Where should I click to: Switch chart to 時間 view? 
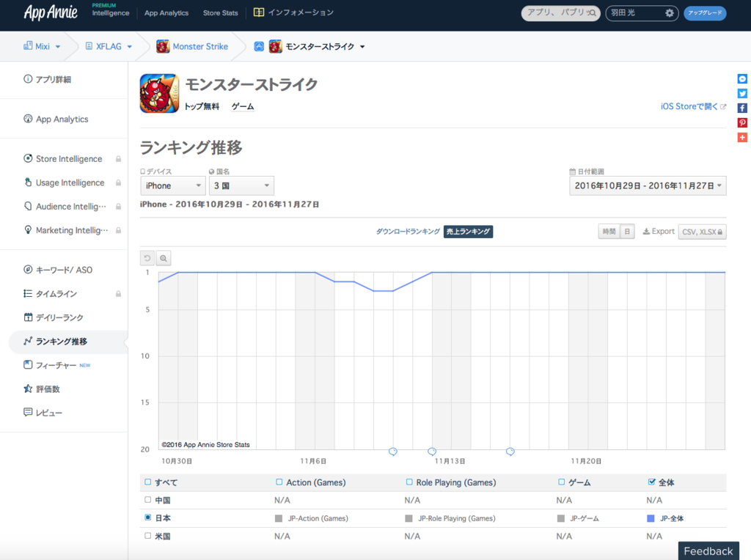609,232
